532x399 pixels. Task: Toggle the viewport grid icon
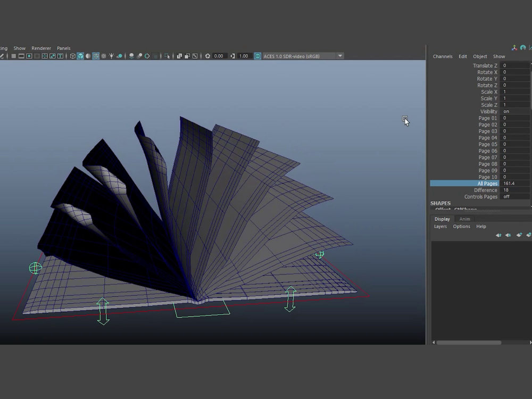click(x=14, y=56)
